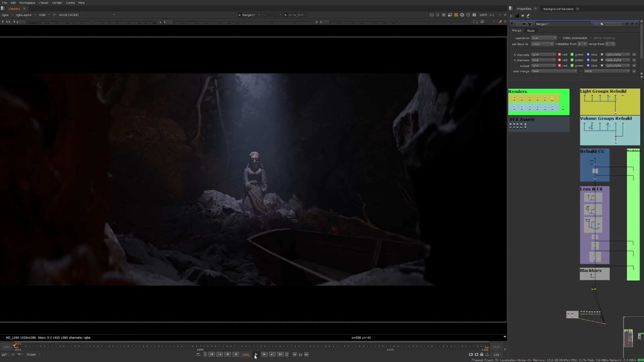Open the Edit menu
Image resolution: width=644 pixels, height=362 pixels.
pyautogui.click(x=13, y=3)
